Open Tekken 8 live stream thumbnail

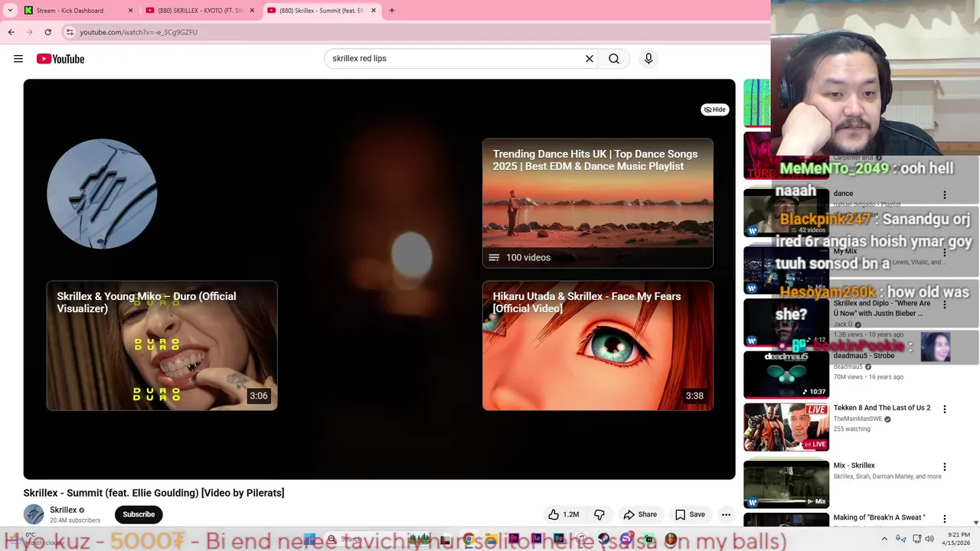click(x=786, y=427)
